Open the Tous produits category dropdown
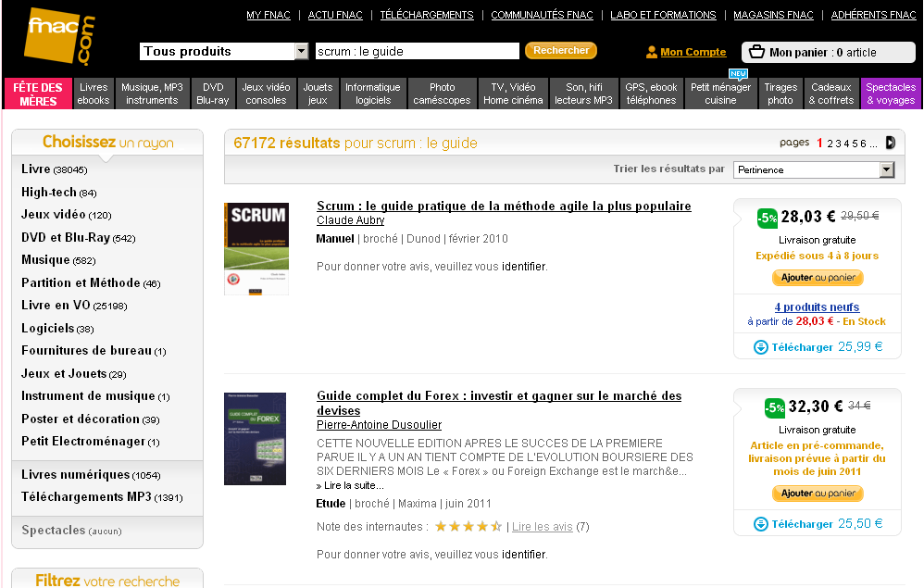Viewport: 924px width, 588px height. point(224,51)
